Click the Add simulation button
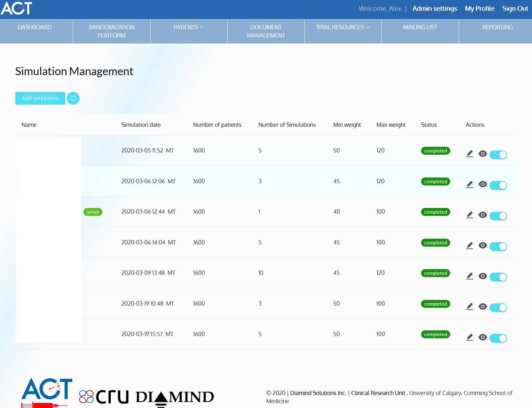The height and width of the screenshot is (408, 532). [x=40, y=98]
